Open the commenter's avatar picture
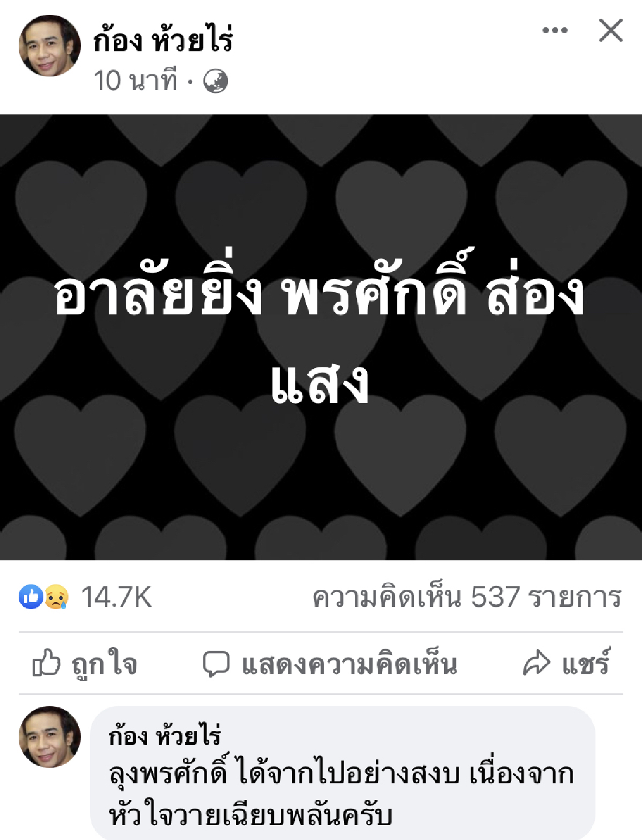Image resolution: width=642 pixels, height=840 pixels. pos(50,737)
